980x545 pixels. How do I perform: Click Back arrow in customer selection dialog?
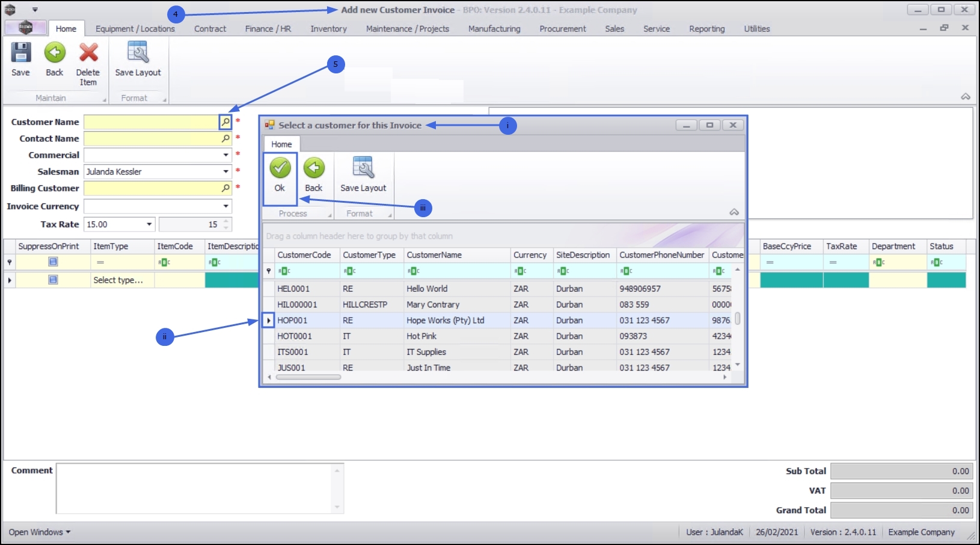point(314,168)
